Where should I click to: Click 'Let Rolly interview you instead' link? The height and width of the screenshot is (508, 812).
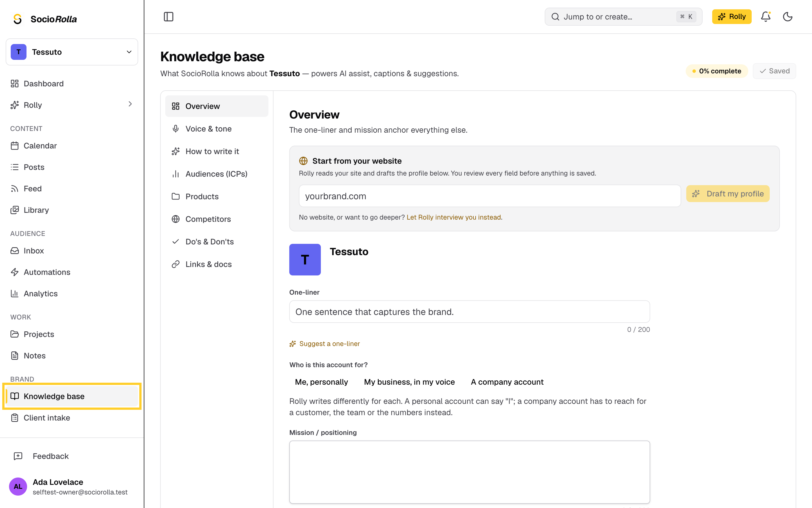pyautogui.click(x=454, y=217)
